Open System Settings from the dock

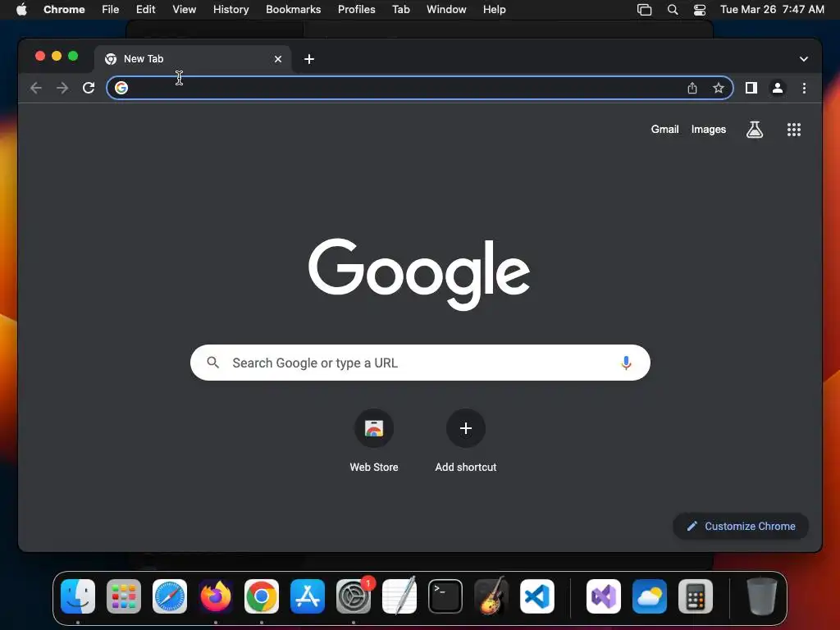pyautogui.click(x=354, y=596)
